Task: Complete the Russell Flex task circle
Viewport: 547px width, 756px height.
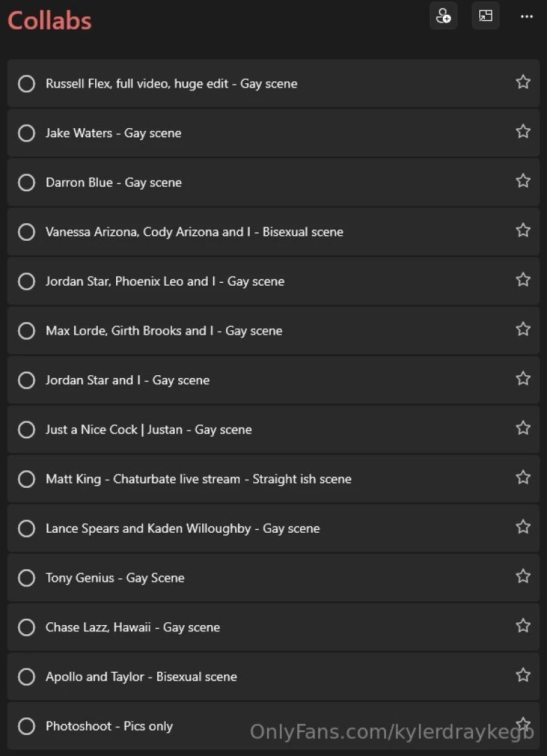Action: (x=27, y=84)
